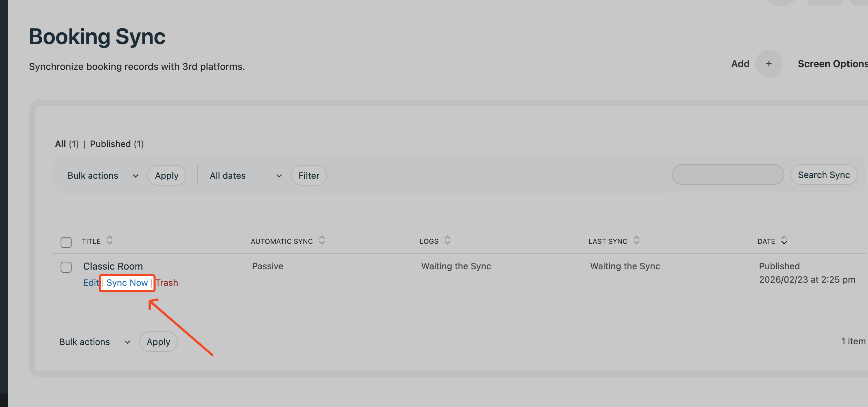Screen dimensions: 868x407
Task: Open top Bulk actions dropdown
Action: click(103, 176)
